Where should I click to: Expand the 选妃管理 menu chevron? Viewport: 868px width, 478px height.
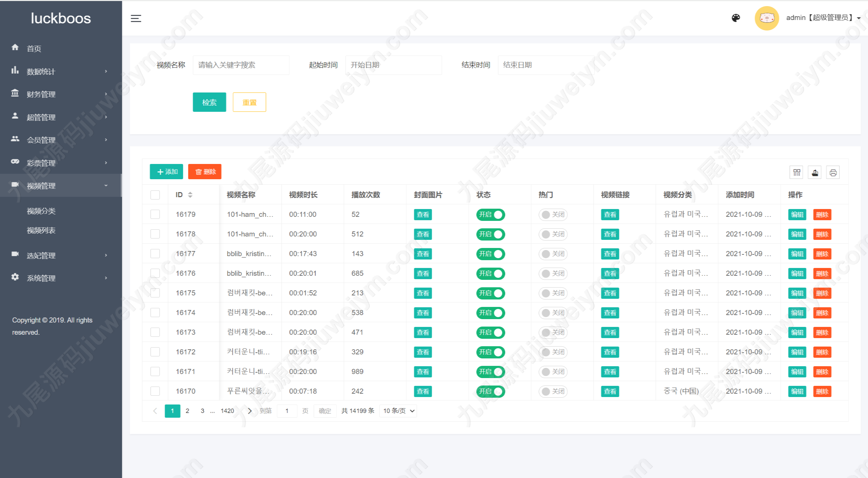pos(106,255)
